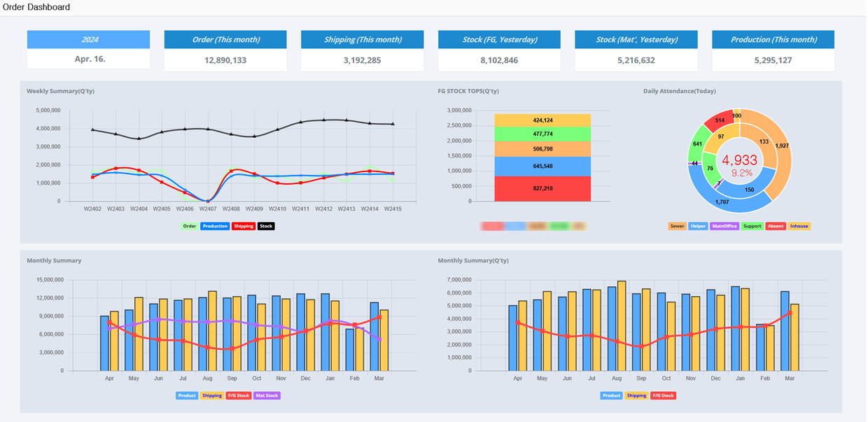This screenshot has width=868, height=422.
Task: Toggle Inhouse in Daily Attendance legend
Action: pyautogui.click(x=799, y=226)
